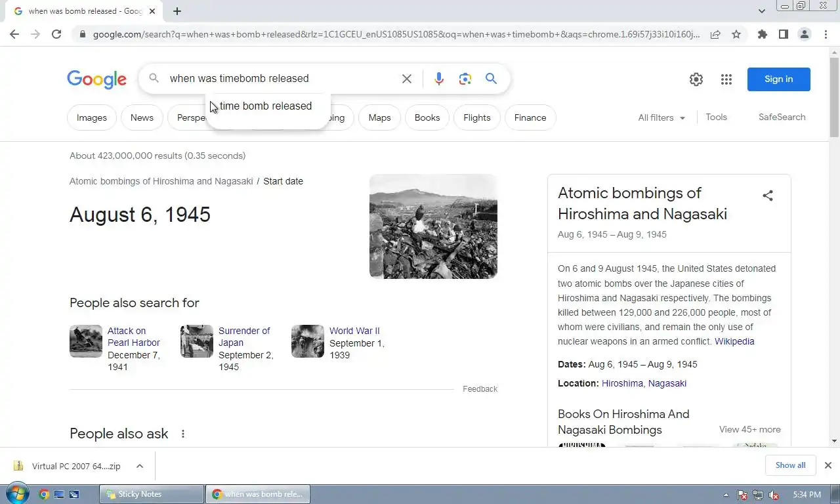Toggle the browser side panel icon

coord(783,34)
